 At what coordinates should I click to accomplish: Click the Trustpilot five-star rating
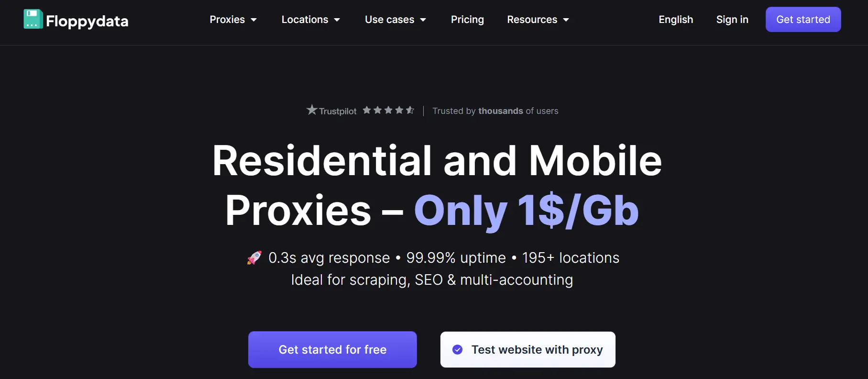point(388,111)
